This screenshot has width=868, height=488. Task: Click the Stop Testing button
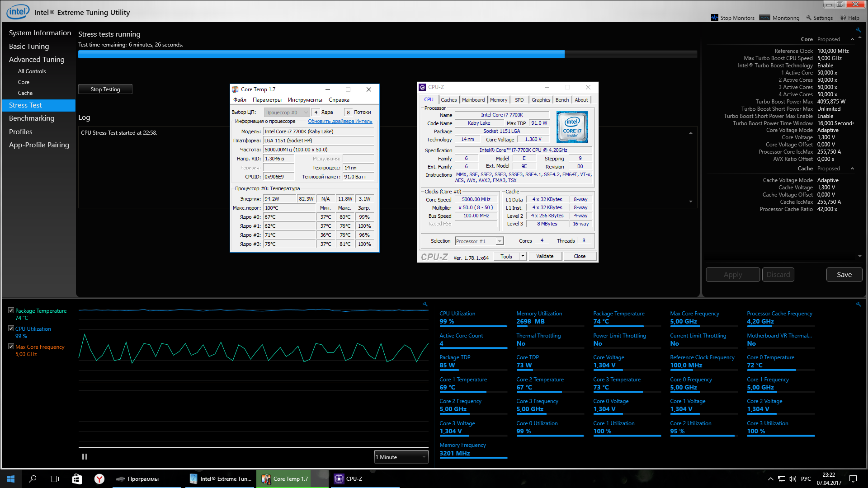click(x=105, y=89)
